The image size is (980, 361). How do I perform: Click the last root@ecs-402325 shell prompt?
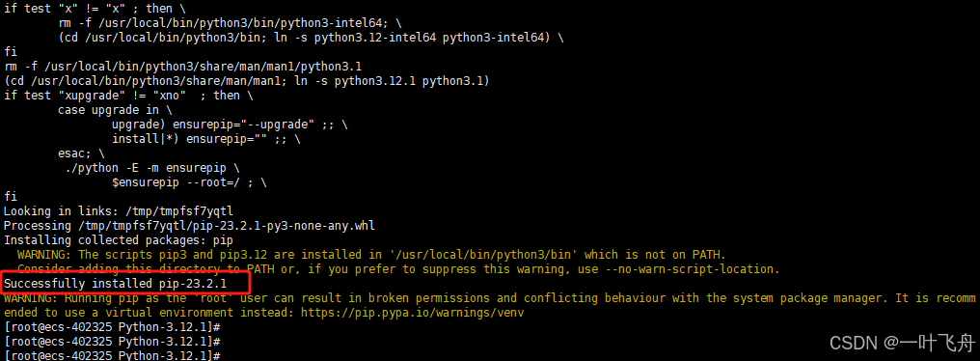[x=112, y=356]
